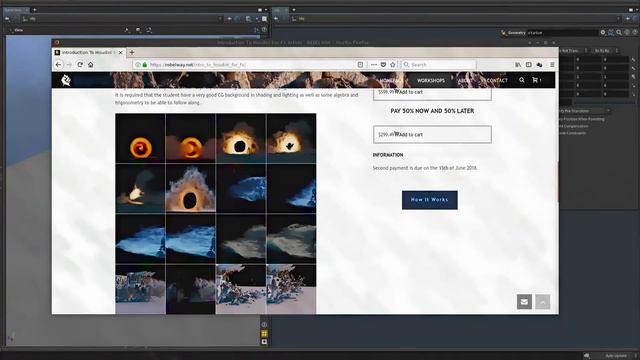Go back in Firefox
Image resolution: width=640 pixels, height=360 pixels.
click(x=58, y=64)
